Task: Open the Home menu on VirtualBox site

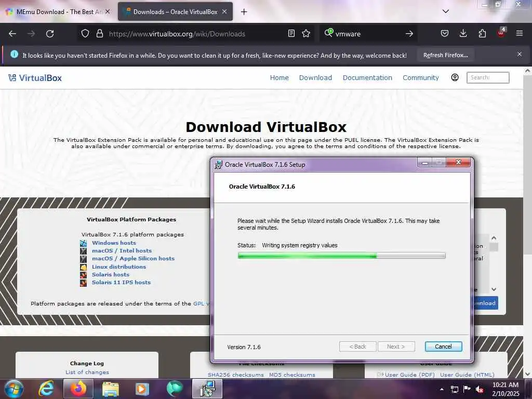Action: coord(279,78)
